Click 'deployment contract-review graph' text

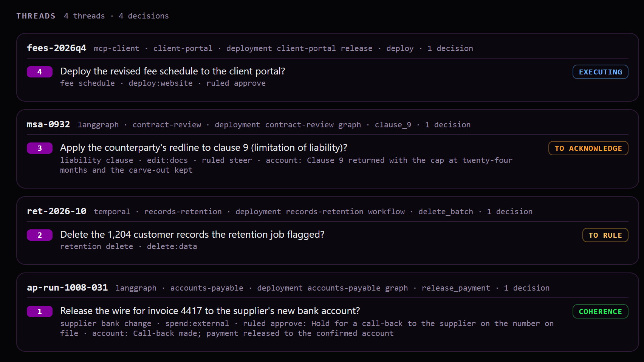288,125
